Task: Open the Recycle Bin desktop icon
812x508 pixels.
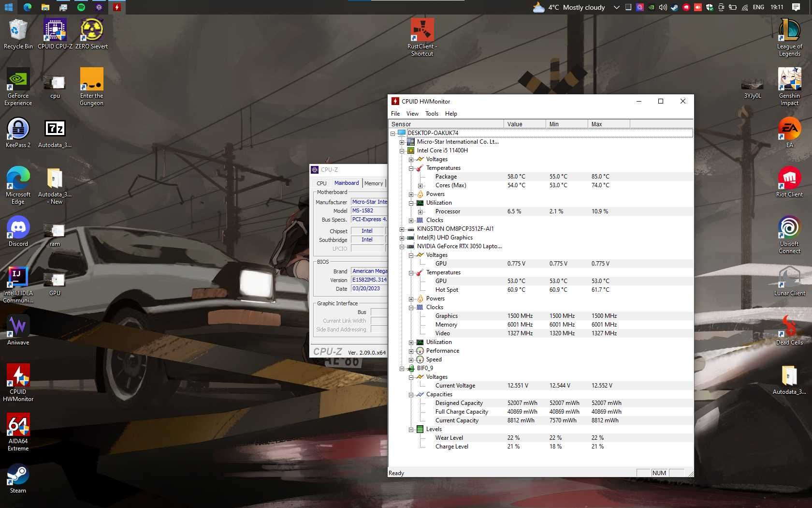Action: pyautogui.click(x=18, y=34)
